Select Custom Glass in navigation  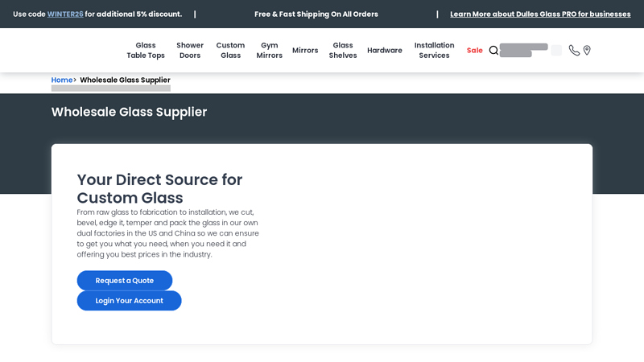tap(230, 51)
